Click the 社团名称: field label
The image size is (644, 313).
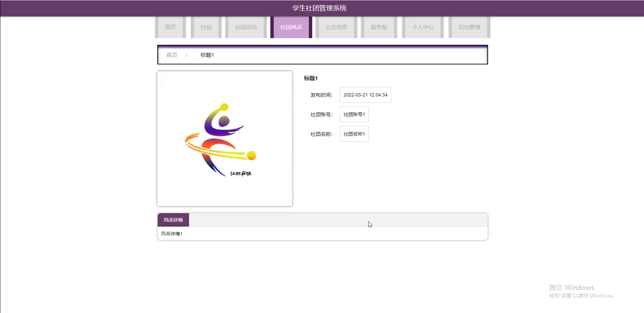[x=321, y=134]
